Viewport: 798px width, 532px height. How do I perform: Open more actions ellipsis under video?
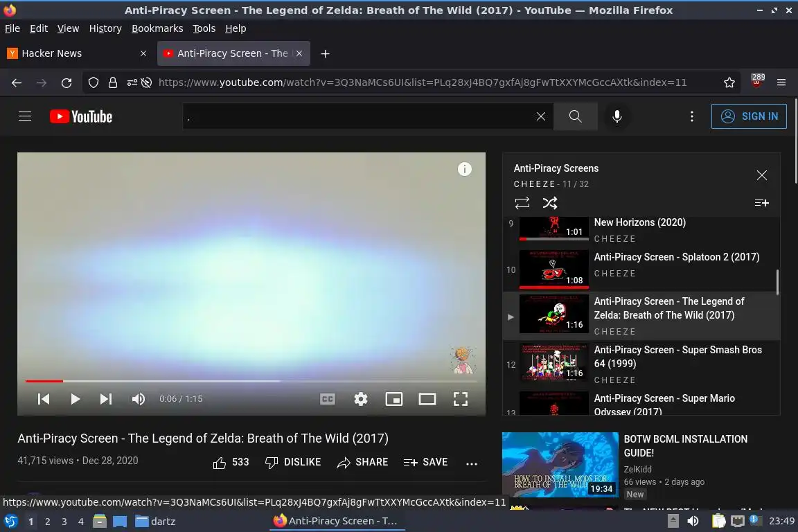tap(472, 463)
